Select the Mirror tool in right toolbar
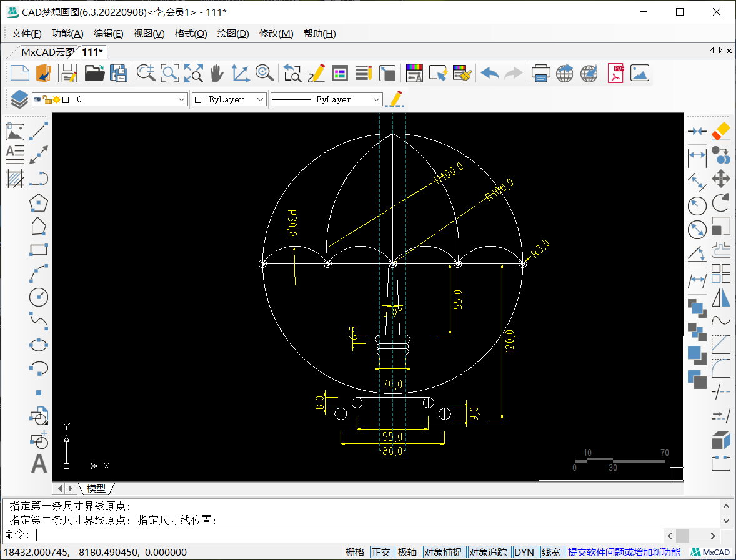The width and height of the screenshot is (736, 560). [721, 297]
